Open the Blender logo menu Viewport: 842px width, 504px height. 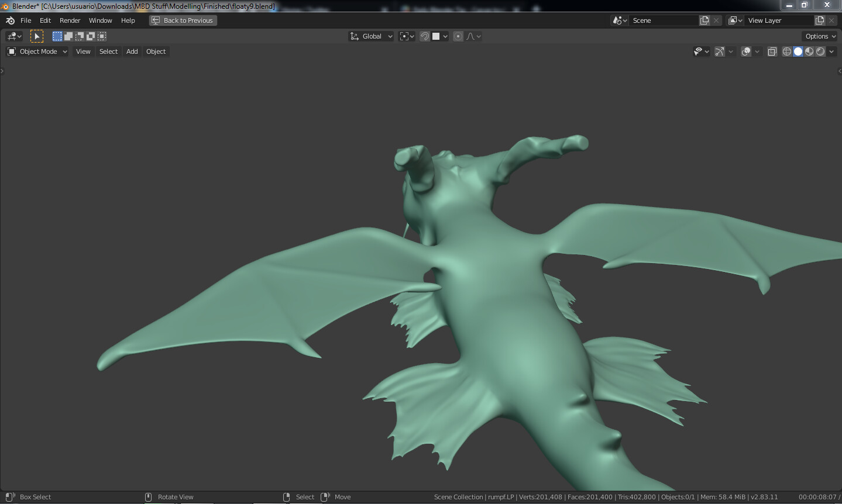10,20
